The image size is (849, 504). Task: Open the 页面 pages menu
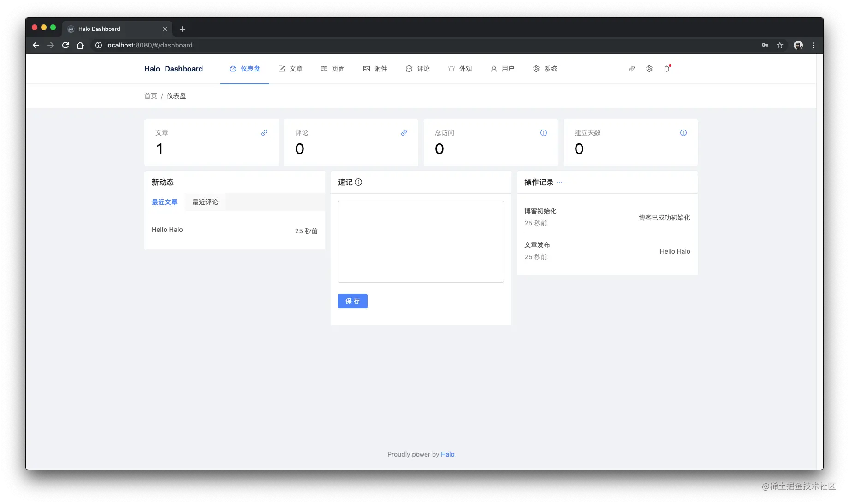[x=333, y=69]
